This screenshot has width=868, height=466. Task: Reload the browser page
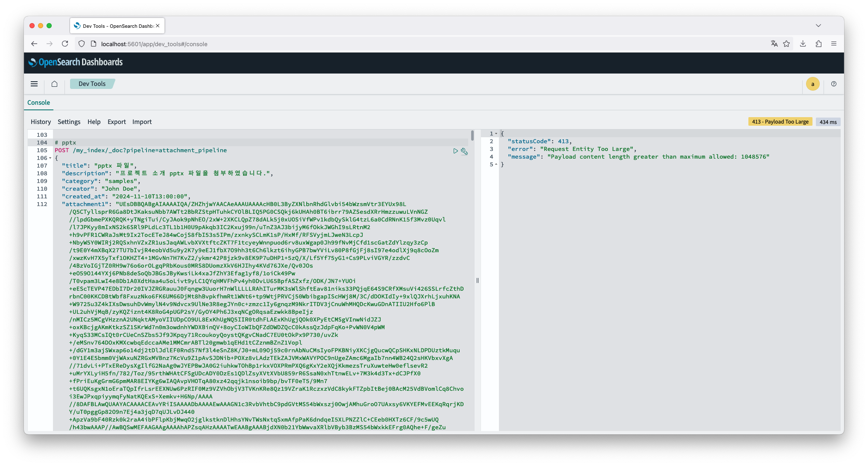pyautogui.click(x=65, y=44)
